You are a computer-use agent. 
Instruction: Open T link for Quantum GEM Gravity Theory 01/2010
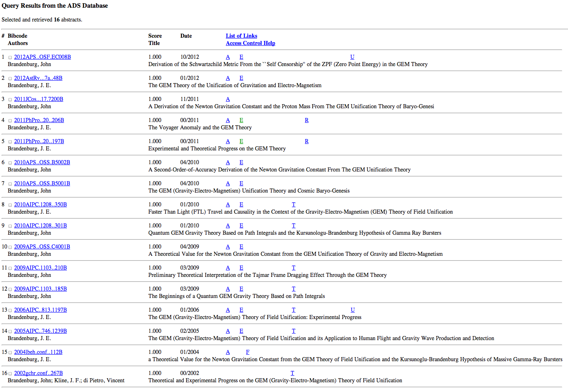(294, 225)
